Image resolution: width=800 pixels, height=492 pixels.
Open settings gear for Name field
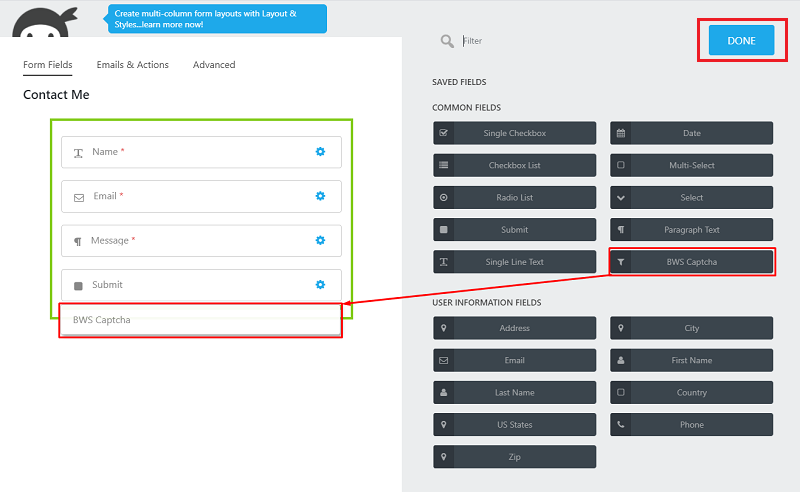point(320,152)
